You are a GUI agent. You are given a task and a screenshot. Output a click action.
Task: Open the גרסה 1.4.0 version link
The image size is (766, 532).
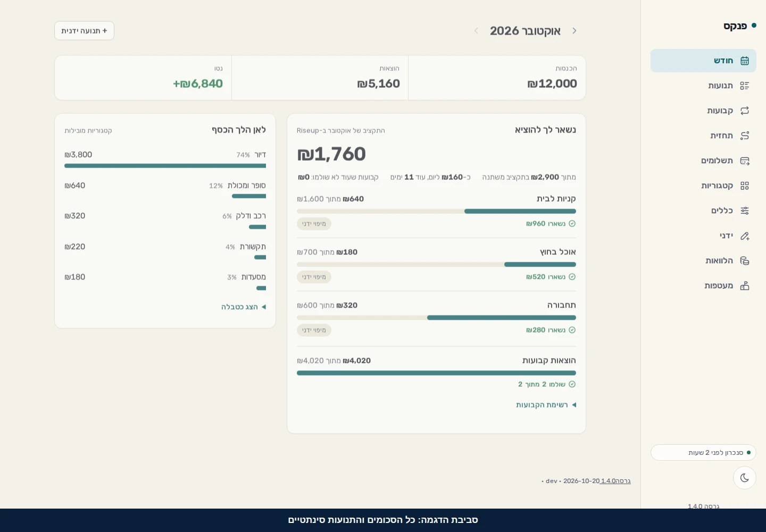click(615, 481)
